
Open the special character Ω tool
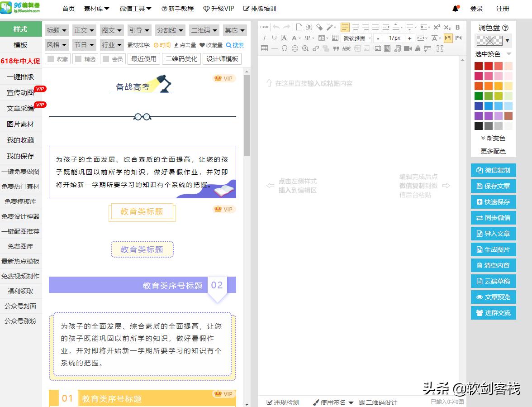coord(285,48)
